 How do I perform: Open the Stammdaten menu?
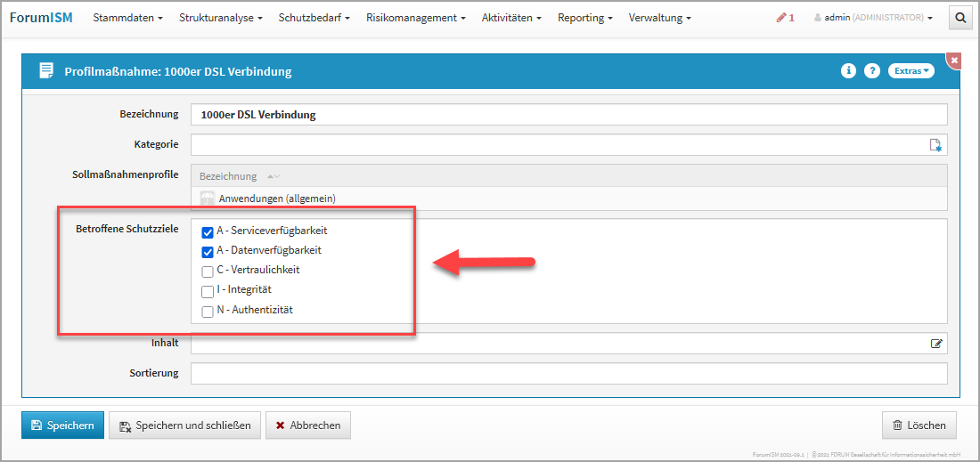point(127,18)
